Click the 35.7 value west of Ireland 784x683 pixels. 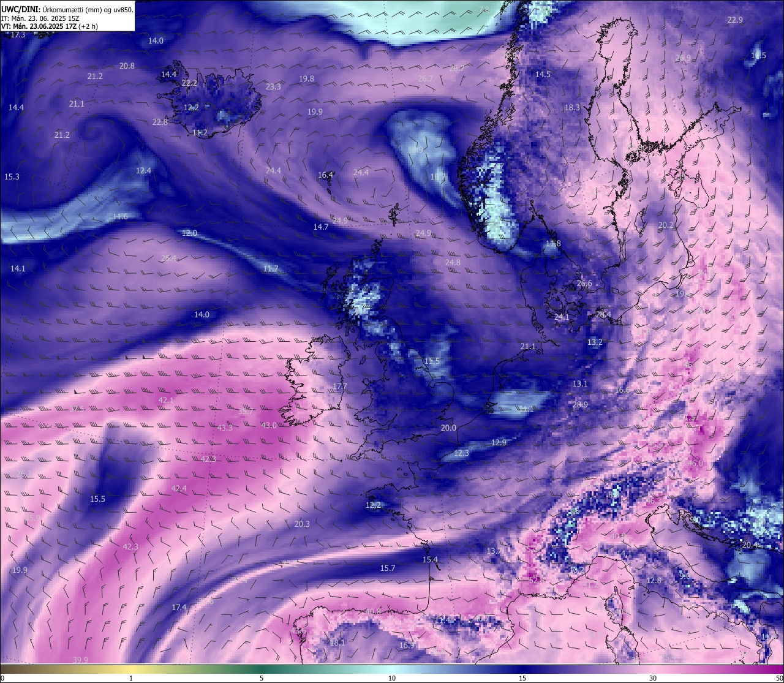[x=246, y=412]
